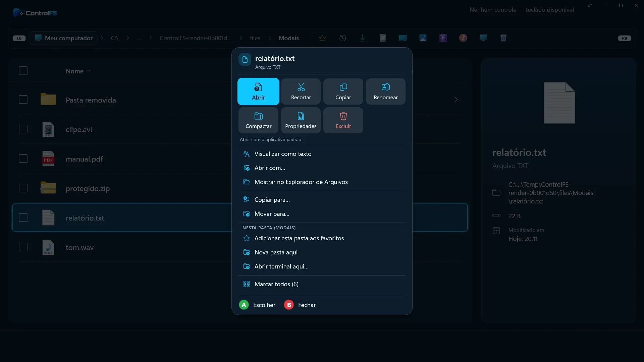Check the box for clipe.avi
The width and height of the screenshot is (644, 362).
coord(23,129)
